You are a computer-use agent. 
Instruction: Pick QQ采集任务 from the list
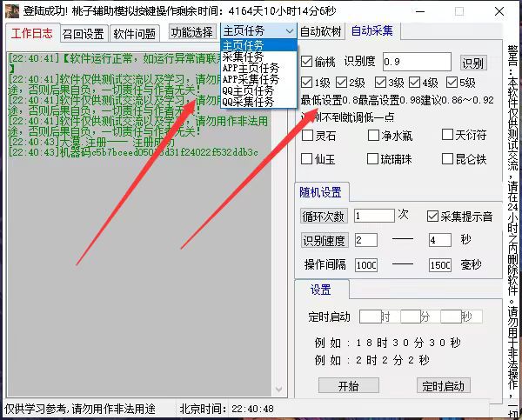coord(258,102)
